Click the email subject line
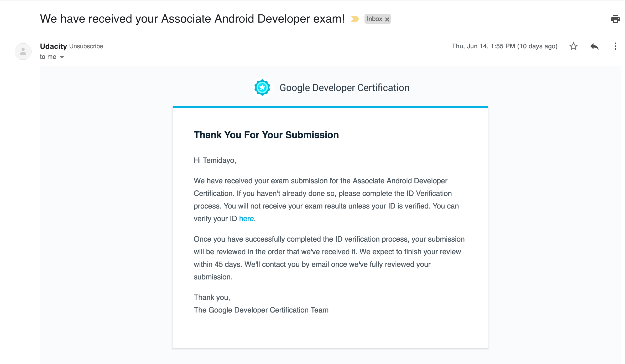This screenshot has width=625, height=364. coord(192,19)
